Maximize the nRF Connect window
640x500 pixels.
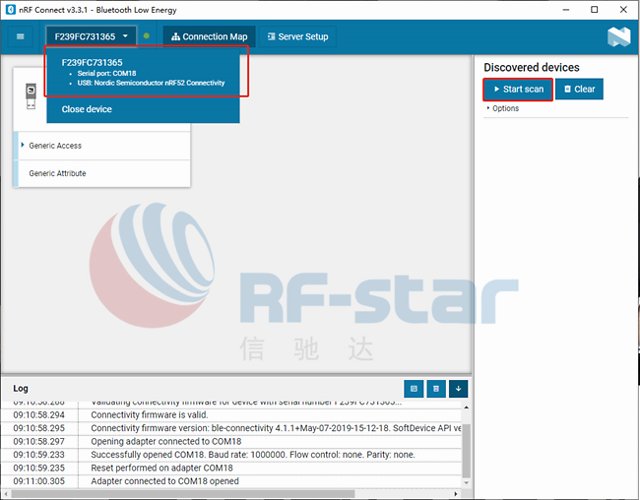[x=594, y=10]
